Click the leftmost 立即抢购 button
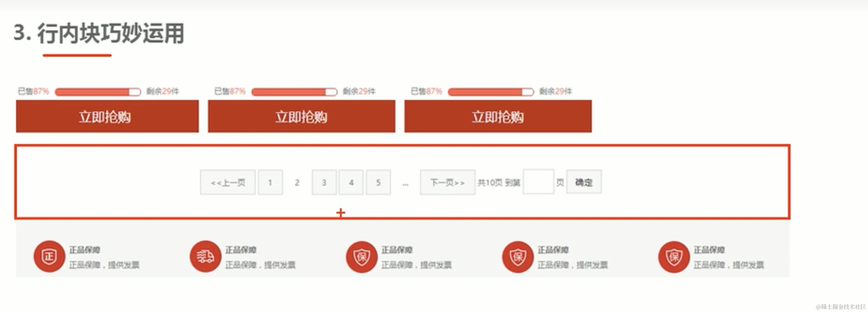Image resolution: width=868 pixels, height=312 pixels. click(x=107, y=116)
